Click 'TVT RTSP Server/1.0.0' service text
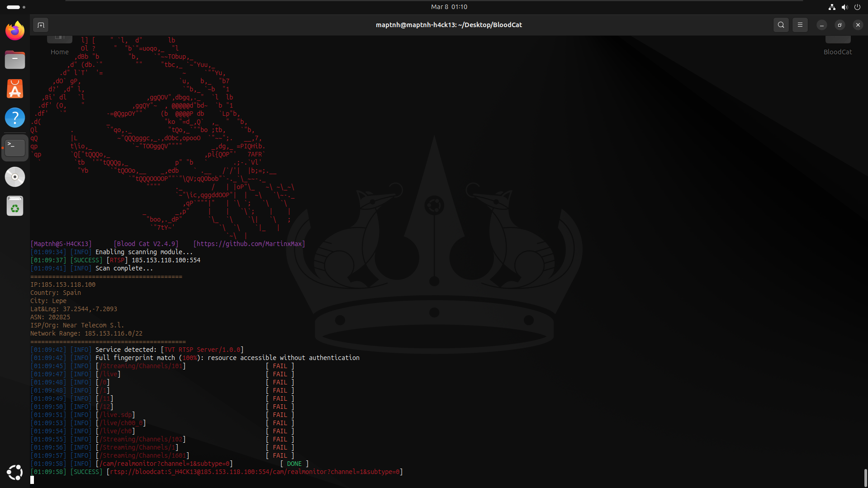This screenshot has height=488, width=868. [x=202, y=350]
